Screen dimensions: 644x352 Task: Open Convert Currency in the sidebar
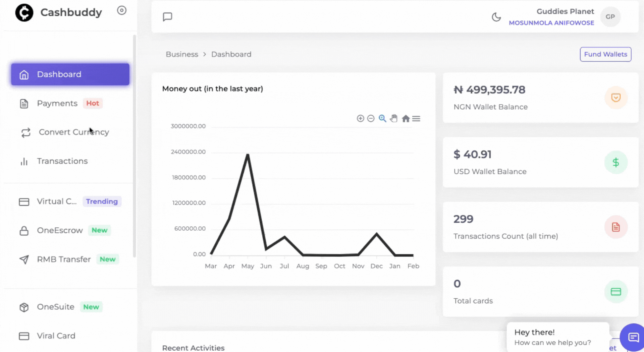tap(70, 132)
